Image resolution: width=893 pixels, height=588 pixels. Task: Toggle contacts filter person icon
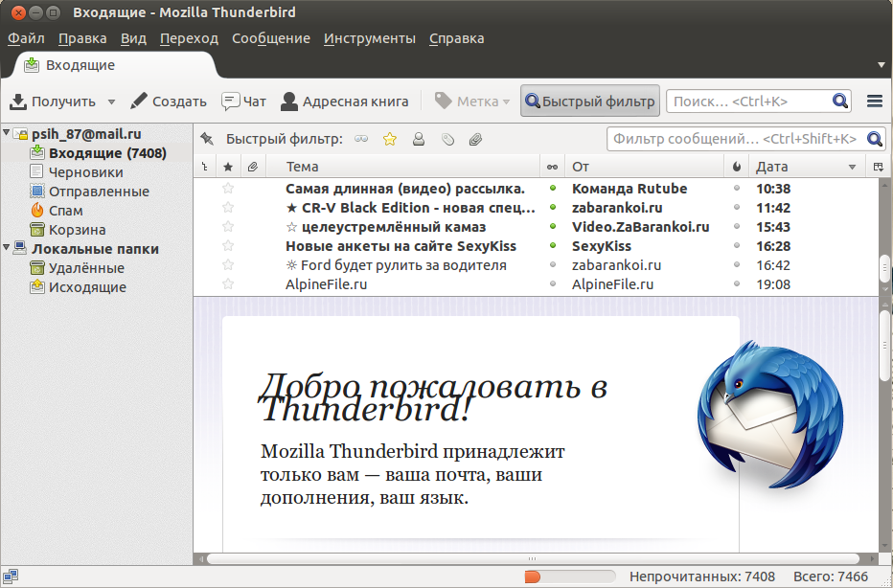point(419,139)
